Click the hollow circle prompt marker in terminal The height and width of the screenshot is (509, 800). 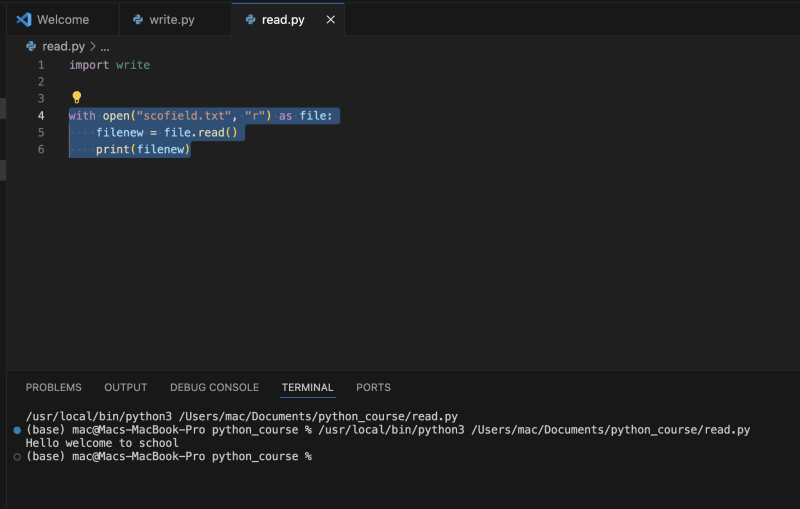click(17, 457)
